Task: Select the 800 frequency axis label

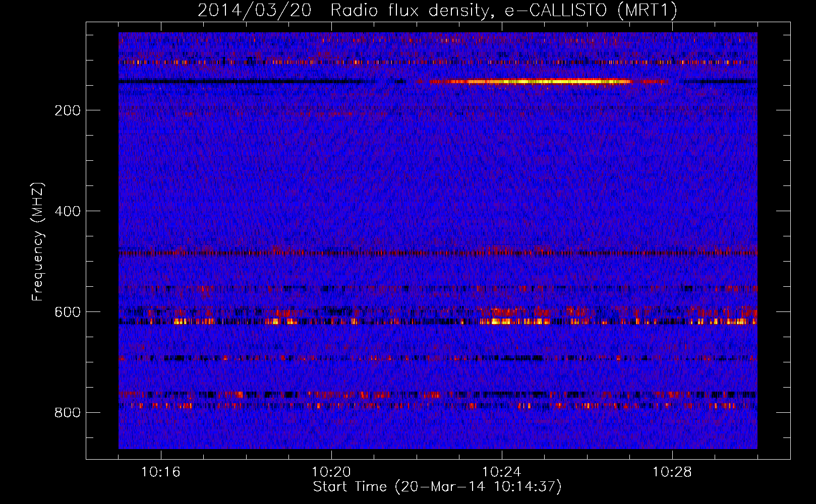Action: pyautogui.click(x=68, y=413)
